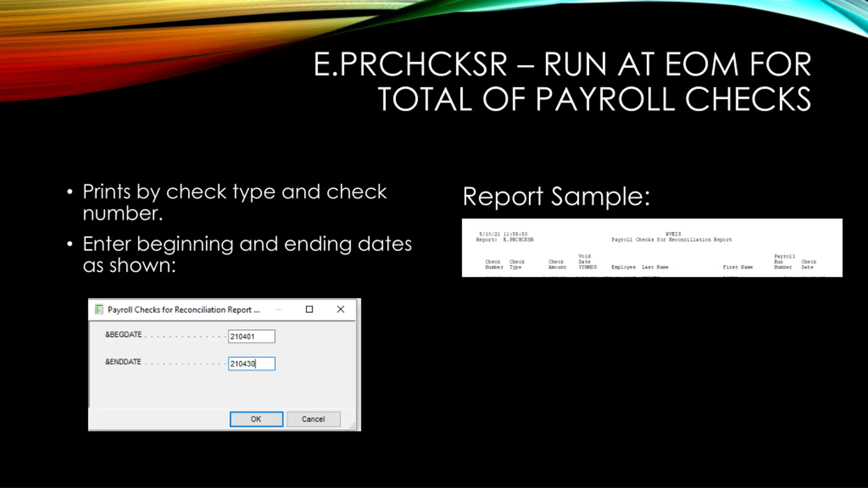868x488 pixels.
Task: Select the Report Sample image thumbnail
Action: tap(652, 247)
